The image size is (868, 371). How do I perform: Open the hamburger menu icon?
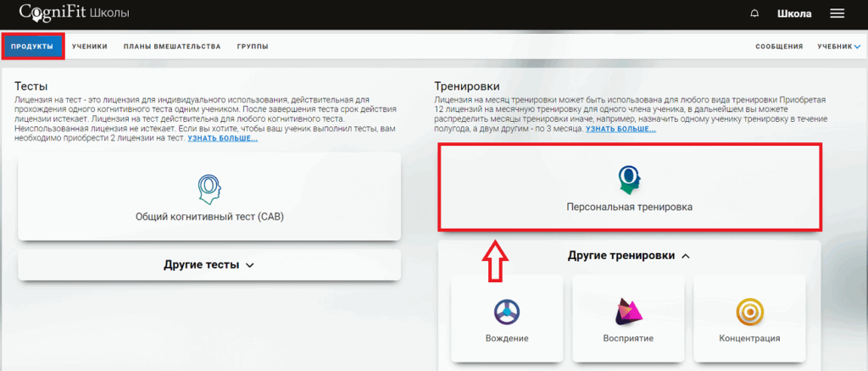tap(837, 14)
